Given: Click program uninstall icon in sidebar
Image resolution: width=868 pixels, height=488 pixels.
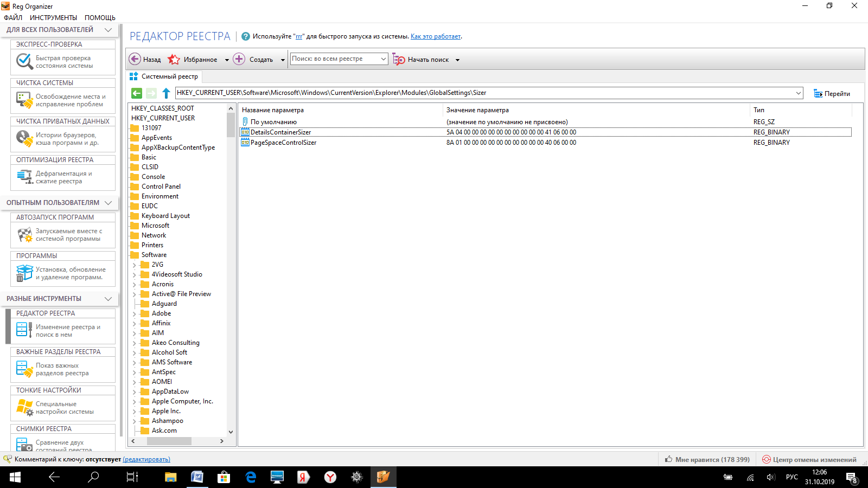Looking at the screenshot, I should point(24,273).
